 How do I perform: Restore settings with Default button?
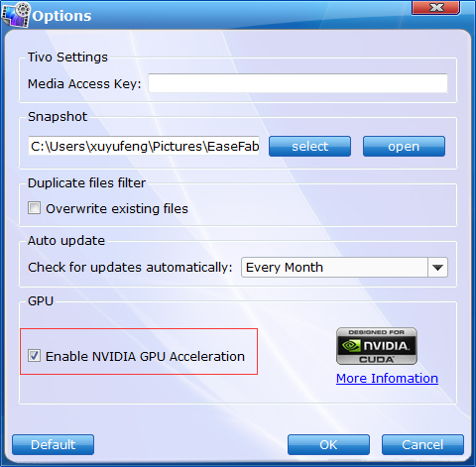tap(53, 444)
